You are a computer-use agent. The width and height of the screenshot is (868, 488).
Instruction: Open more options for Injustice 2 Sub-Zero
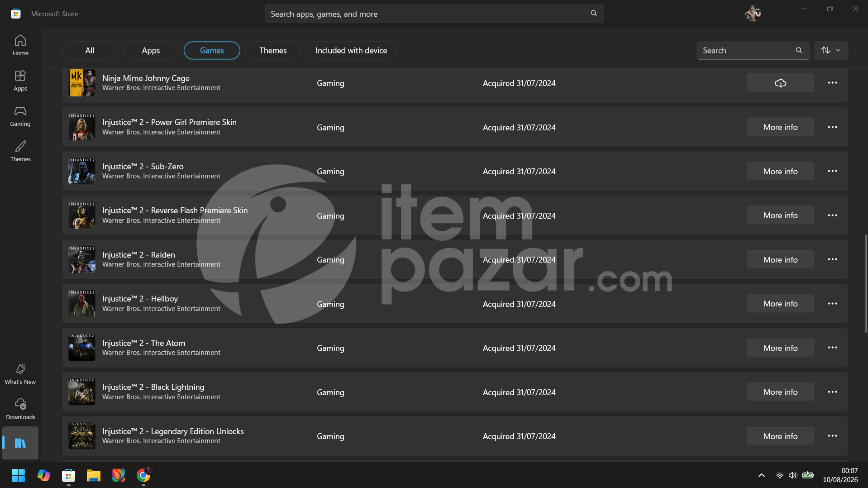coord(832,171)
